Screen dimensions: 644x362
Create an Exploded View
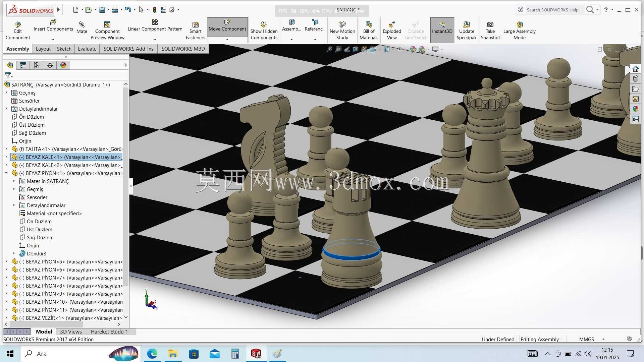[x=392, y=31]
